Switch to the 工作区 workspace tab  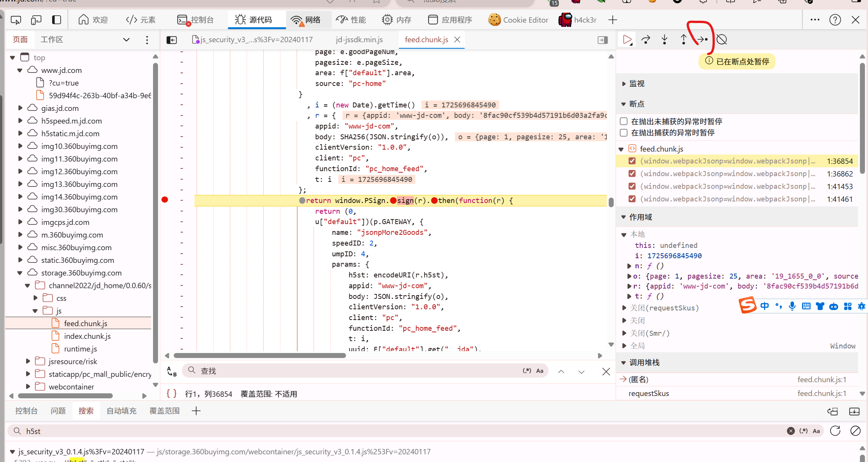click(52, 40)
